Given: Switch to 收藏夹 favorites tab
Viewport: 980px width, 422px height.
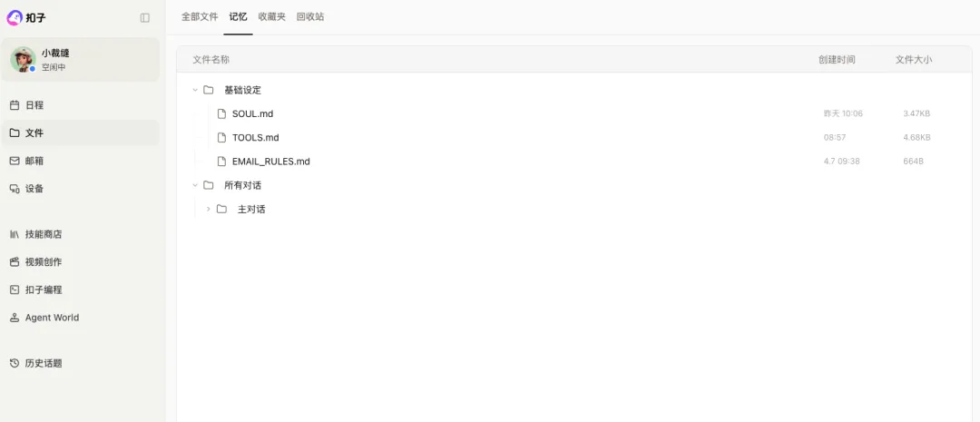Looking at the screenshot, I should (271, 16).
